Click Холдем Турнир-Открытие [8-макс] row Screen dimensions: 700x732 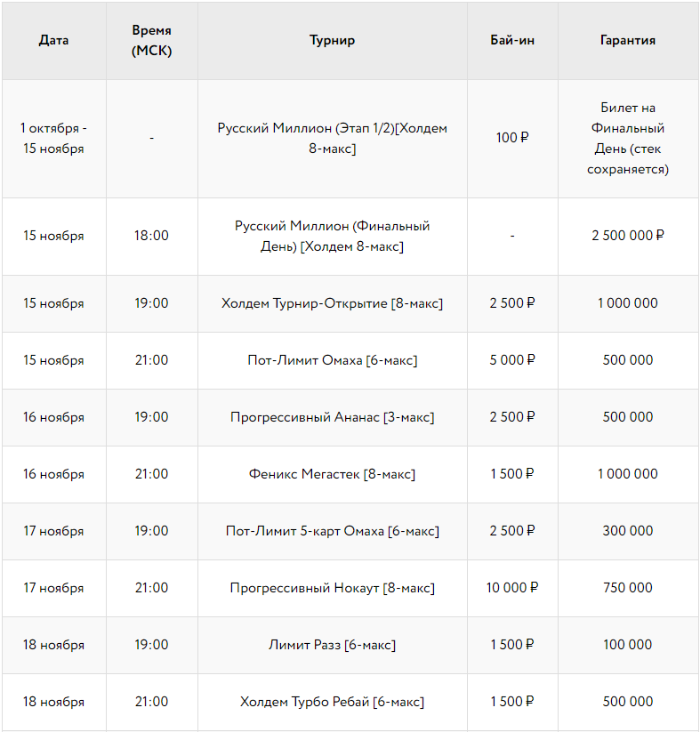point(332,303)
